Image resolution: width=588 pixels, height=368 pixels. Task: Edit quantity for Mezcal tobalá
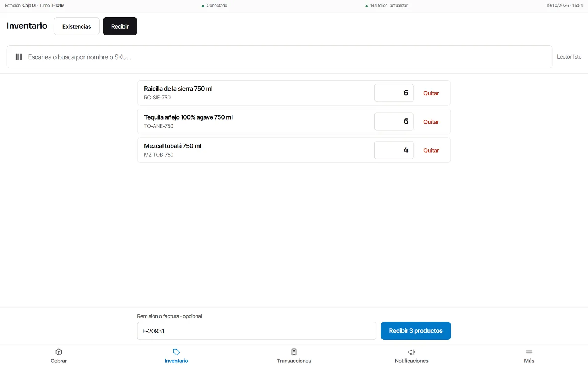coord(394,150)
